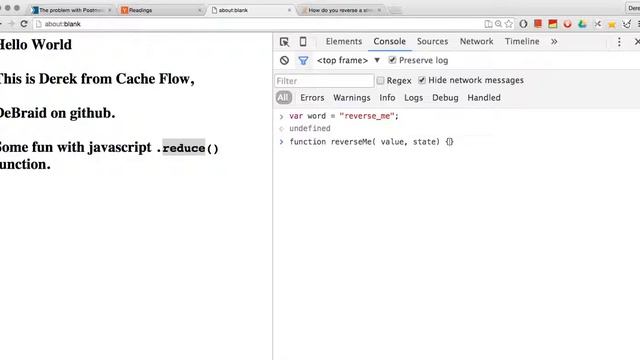Screen dimensions: 640x360
Task: Open DevTools three-dot settings menu
Action: (619, 42)
